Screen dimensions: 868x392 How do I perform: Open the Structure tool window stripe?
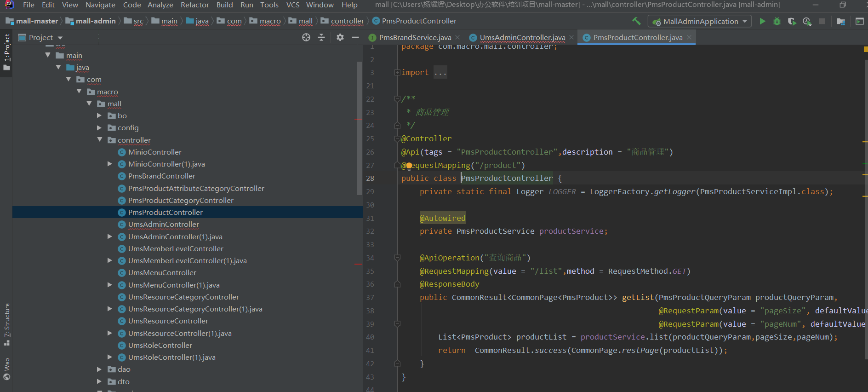click(6, 324)
